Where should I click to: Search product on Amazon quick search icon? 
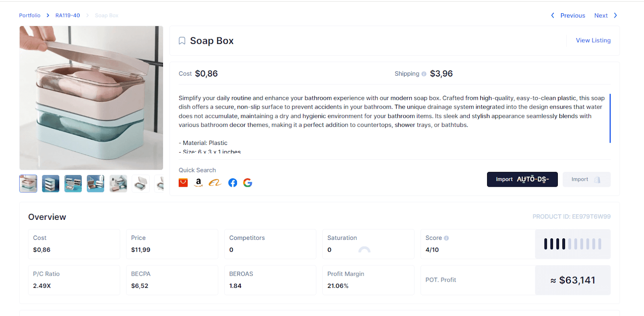coord(198,183)
